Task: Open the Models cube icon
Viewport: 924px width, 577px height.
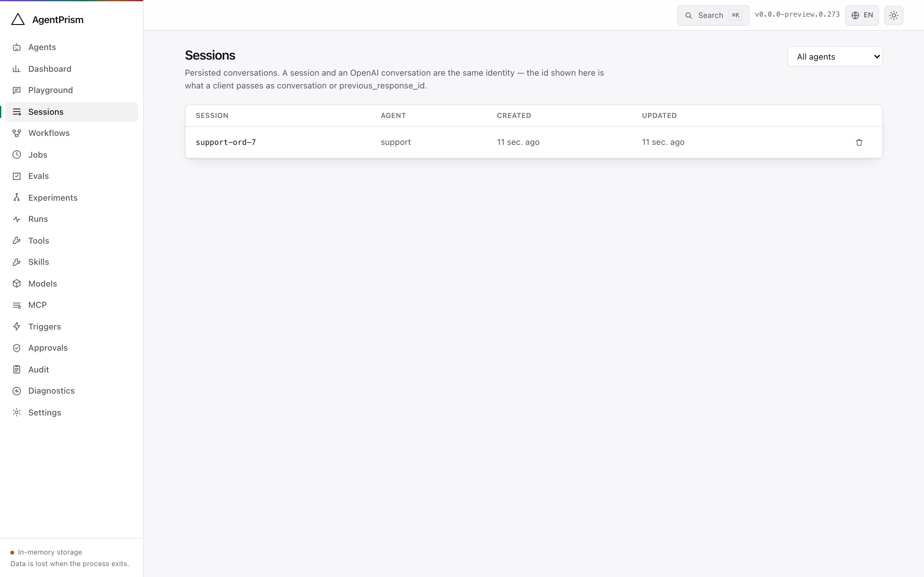Action: point(16,284)
